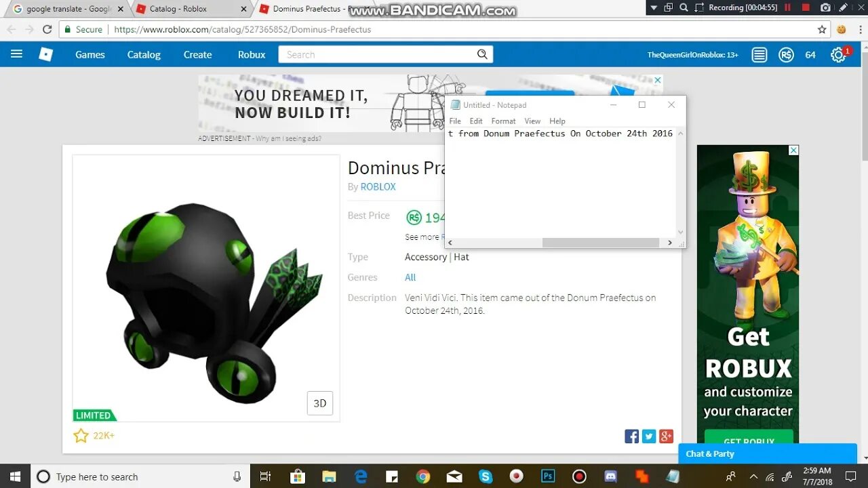
Task: Activate the Bandicam drawing pencil tool
Action: (x=843, y=7)
